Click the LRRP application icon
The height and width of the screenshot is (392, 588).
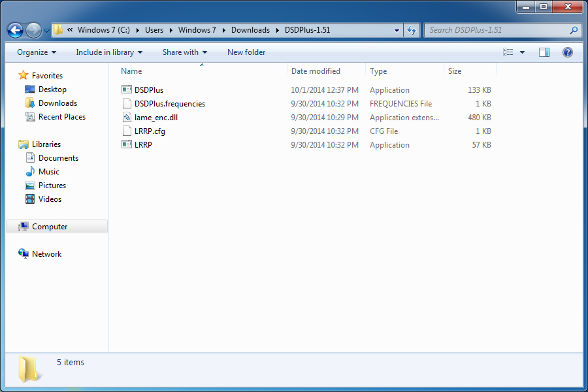pos(127,144)
